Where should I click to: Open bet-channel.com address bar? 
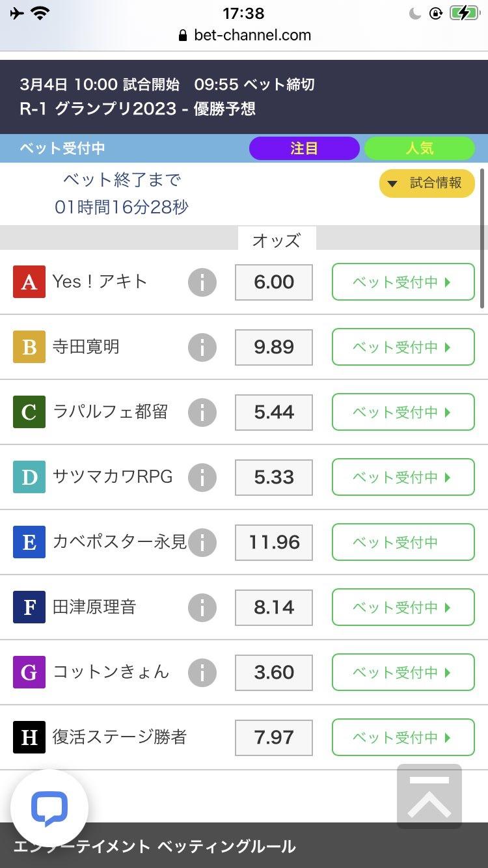(244, 35)
